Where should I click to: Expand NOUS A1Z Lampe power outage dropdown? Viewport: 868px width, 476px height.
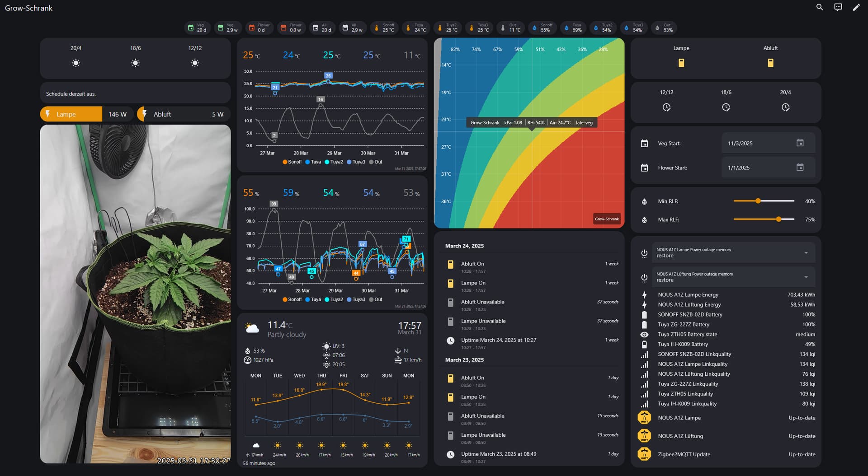806,253
